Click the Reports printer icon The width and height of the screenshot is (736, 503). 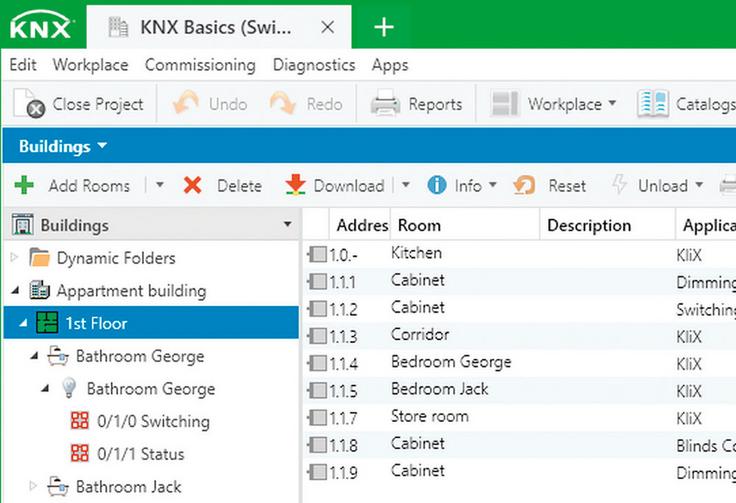(x=386, y=104)
